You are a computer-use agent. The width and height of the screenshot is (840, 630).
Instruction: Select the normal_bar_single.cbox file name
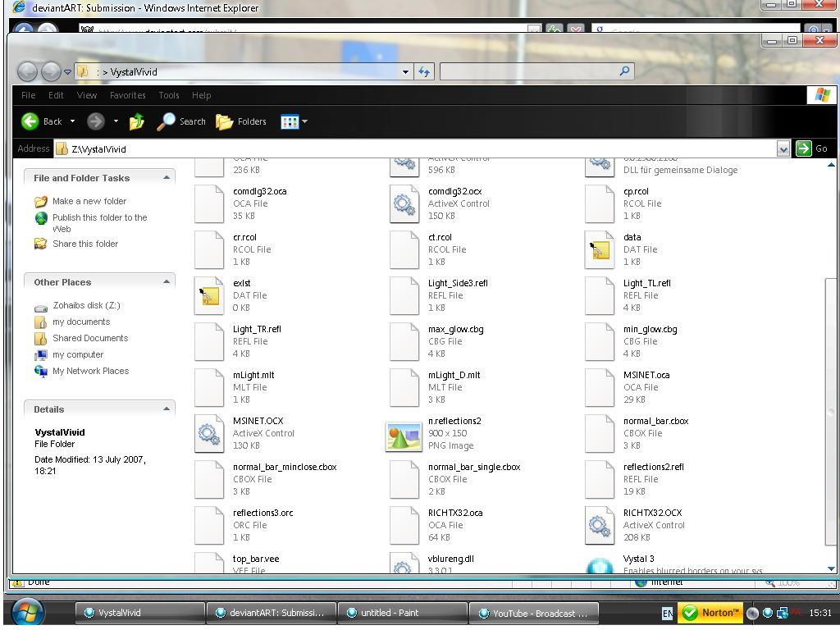coord(474,467)
